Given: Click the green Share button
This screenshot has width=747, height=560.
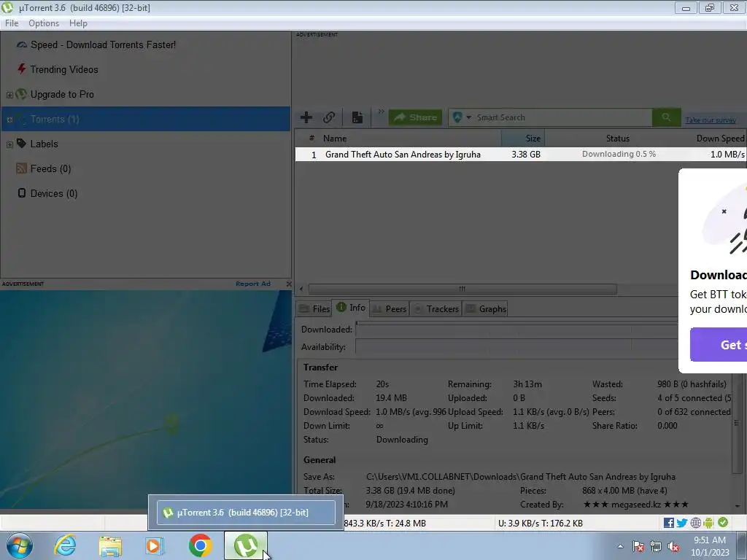Looking at the screenshot, I should (x=415, y=117).
